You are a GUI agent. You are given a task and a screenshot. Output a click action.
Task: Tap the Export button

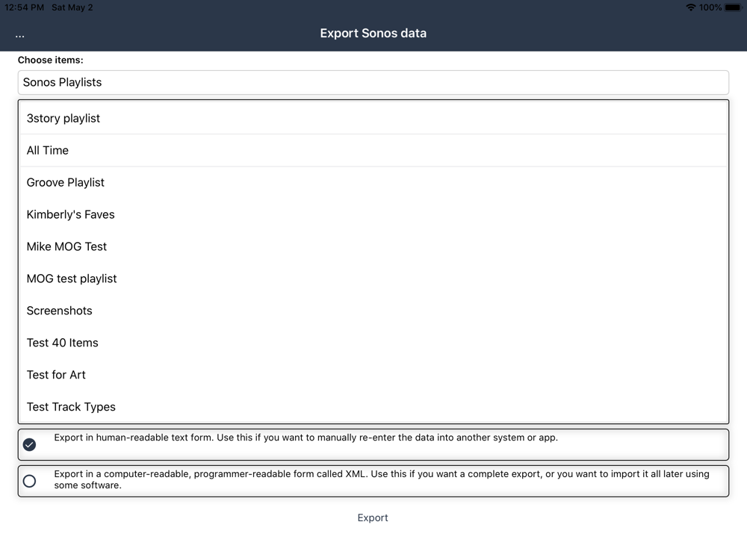(373, 517)
